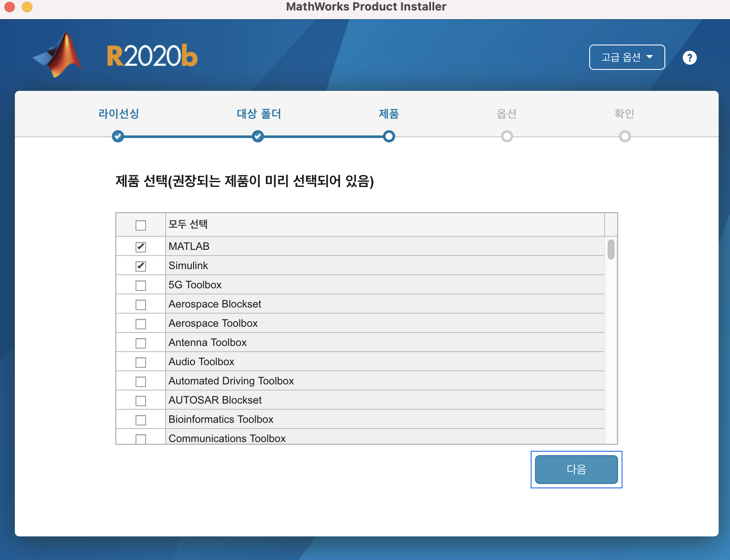Select the Antenna Toolbox checkbox

[x=141, y=343]
